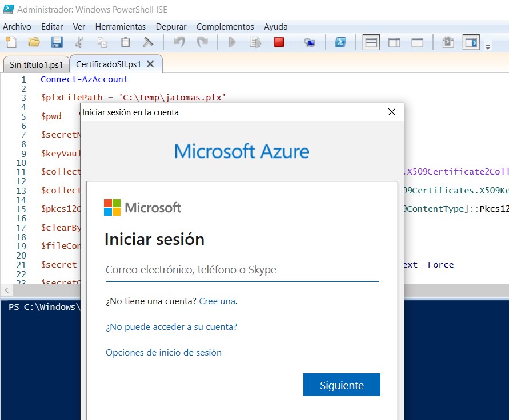The width and height of the screenshot is (509, 420).
Task: Maximize the script pane layout icon
Action: tap(418, 42)
